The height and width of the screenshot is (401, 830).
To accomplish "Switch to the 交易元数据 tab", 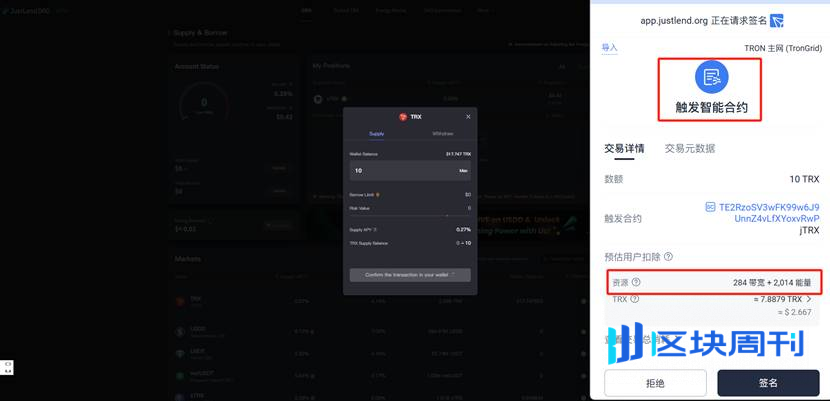I will point(690,149).
